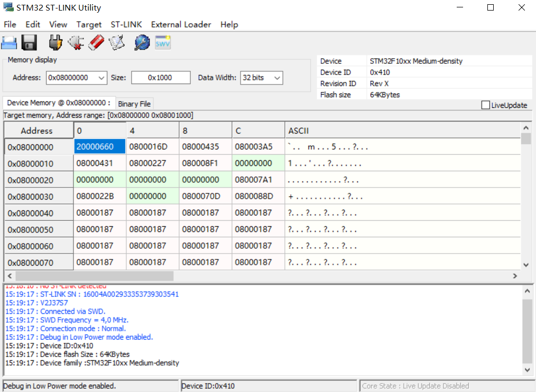Open the External Loader menu
The height and width of the screenshot is (392, 536).
pyautogui.click(x=181, y=25)
